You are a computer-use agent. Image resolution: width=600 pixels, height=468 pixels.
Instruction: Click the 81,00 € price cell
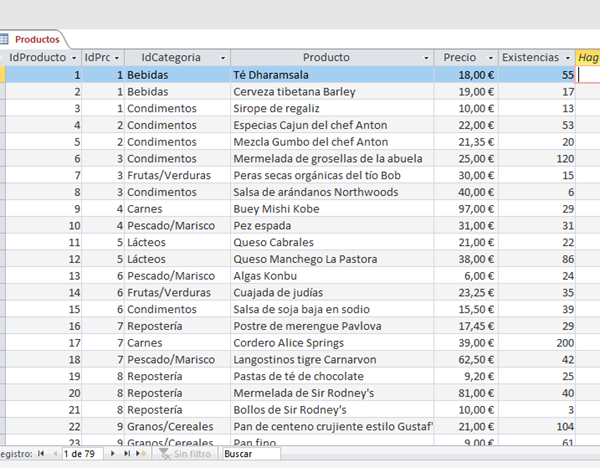point(466,393)
